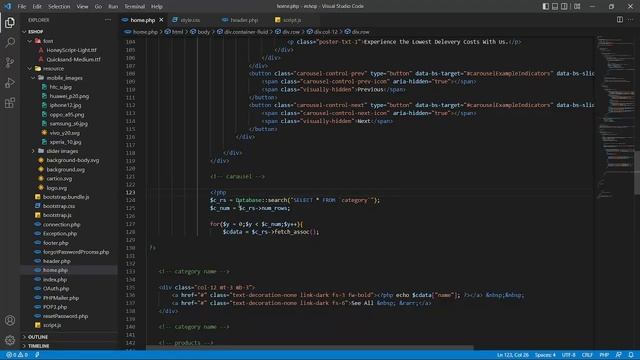This screenshot has width=640, height=360.
Task: Click UTF-8 encoding in status bar
Action: (569, 355)
